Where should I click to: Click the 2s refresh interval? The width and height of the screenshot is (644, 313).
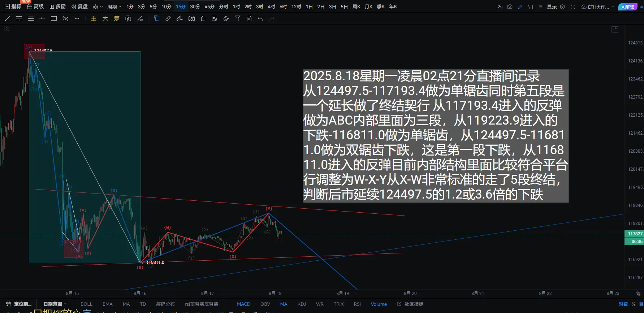pyautogui.click(x=500, y=6)
